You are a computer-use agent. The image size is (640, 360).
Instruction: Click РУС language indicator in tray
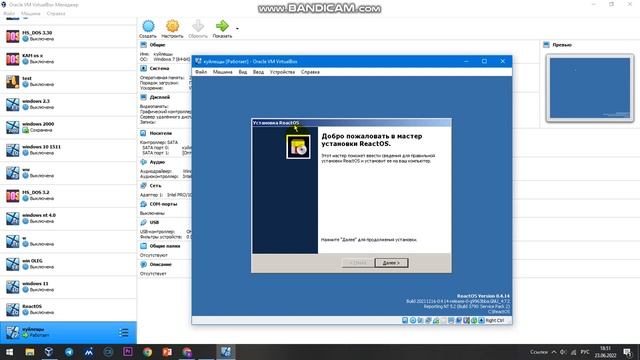(585, 352)
